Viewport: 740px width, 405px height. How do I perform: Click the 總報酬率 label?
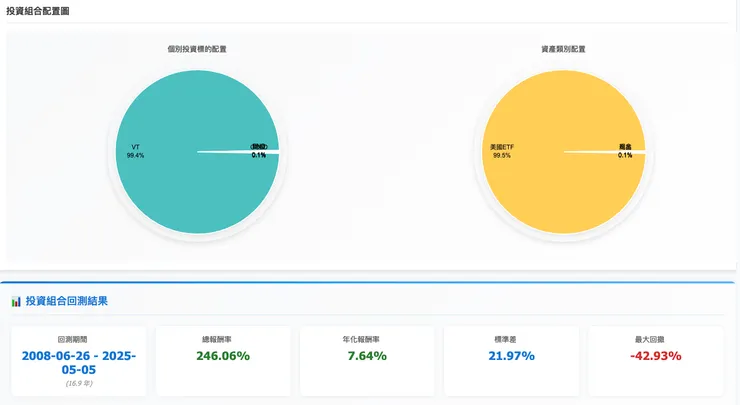[217, 339]
